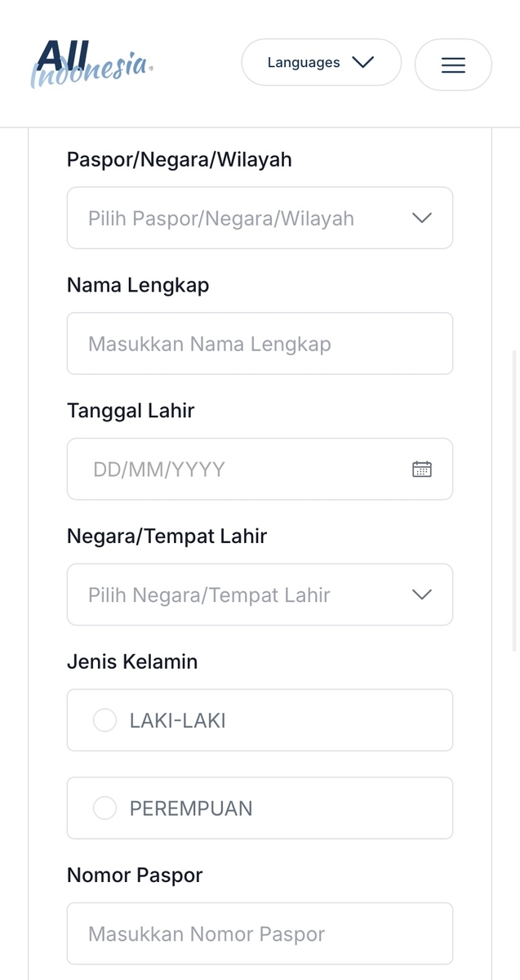
Task: Click the All Indonesia logo
Action: pos(92,64)
